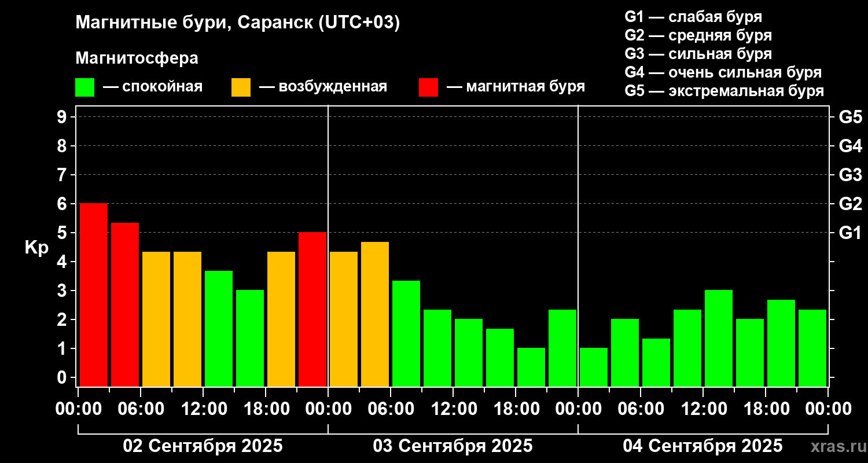Click the '— возбужденная' legend label

coord(323,87)
